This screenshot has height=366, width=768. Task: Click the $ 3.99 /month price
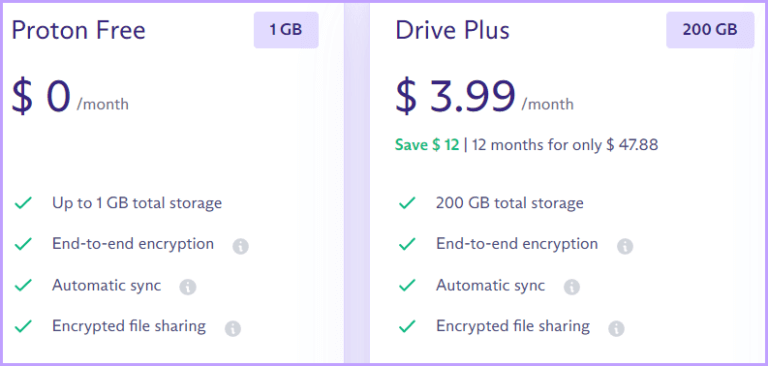484,97
